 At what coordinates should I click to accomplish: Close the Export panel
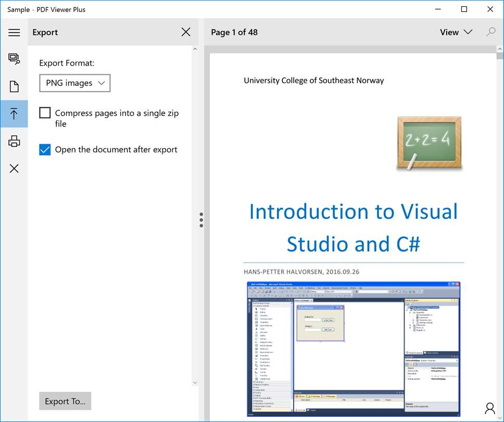tap(186, 32)
